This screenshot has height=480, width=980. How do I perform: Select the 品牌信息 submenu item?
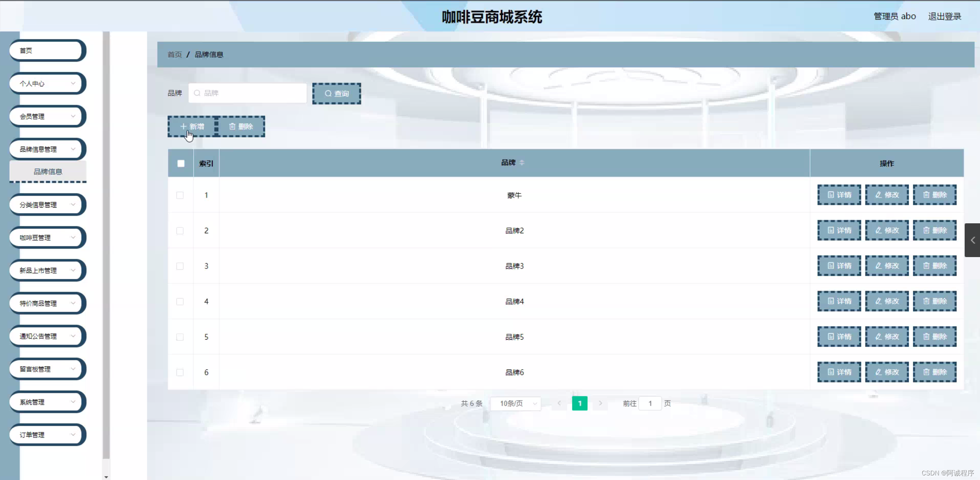tap(48, 172)
